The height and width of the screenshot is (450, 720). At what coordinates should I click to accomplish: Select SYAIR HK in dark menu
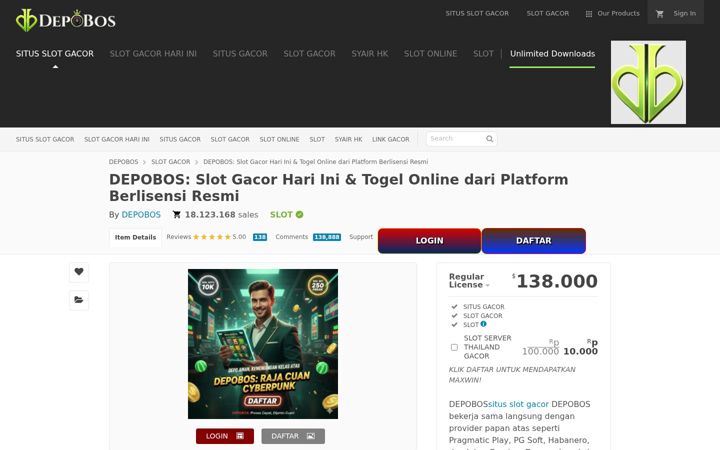[x=370, y=54]
